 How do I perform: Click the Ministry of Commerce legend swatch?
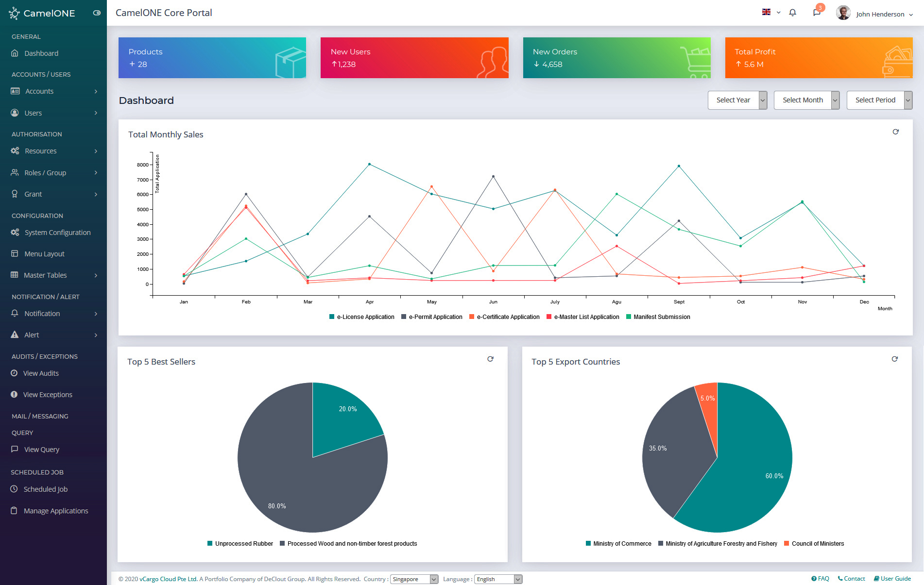point(588,544)
